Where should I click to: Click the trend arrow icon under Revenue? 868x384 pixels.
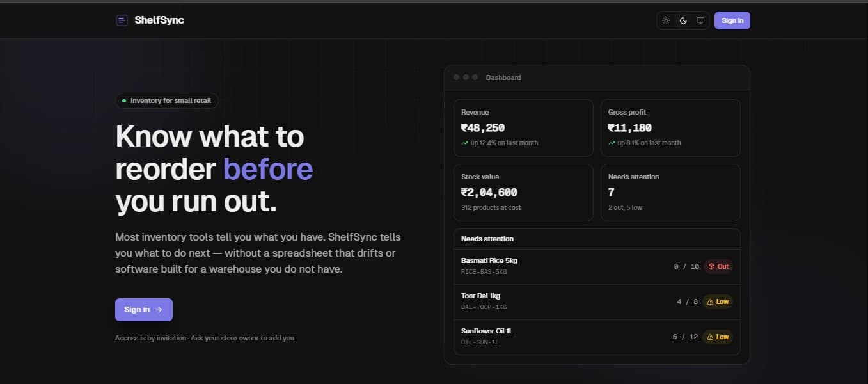point(464,143)
